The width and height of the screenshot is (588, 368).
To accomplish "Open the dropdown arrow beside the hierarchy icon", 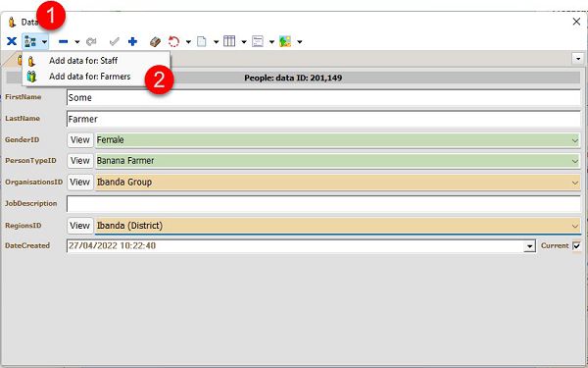I will point(44,41).
